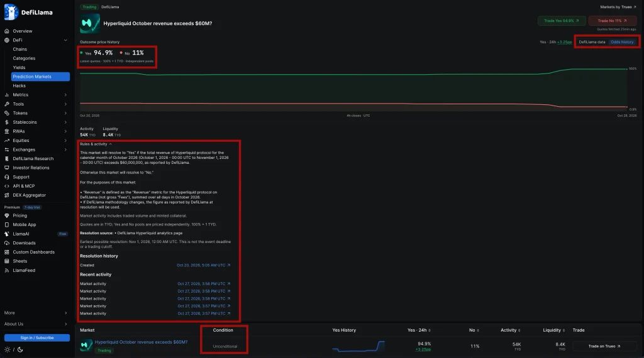Click the Trade Yes 94.9% button
Viewport: 644px width, 358px height.
click(562, 21)
